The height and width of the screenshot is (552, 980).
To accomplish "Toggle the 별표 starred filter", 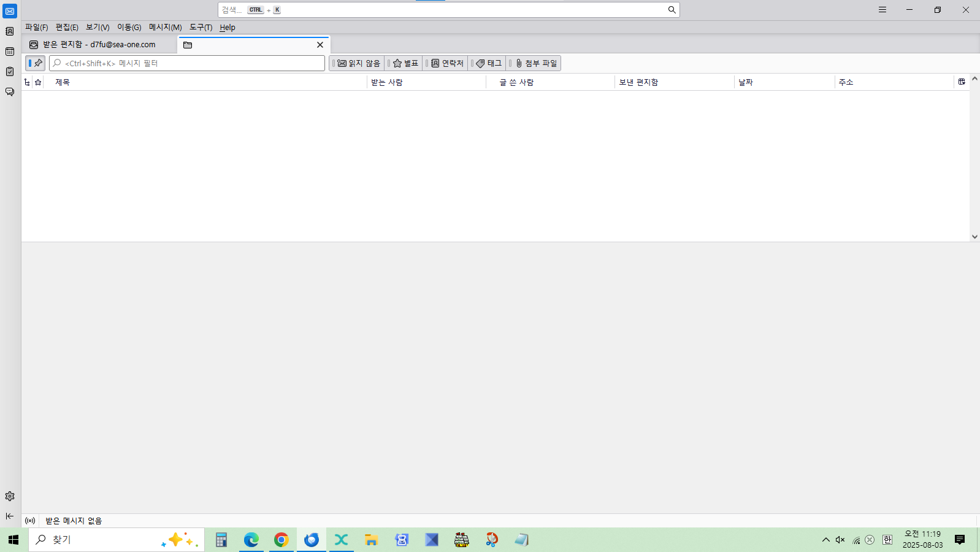I will point(405,63).
